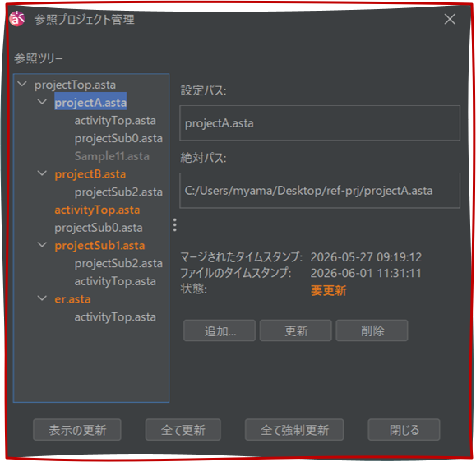476x462 pixels.
Task: Click the three-dot splitter handle
Action: 174,225
